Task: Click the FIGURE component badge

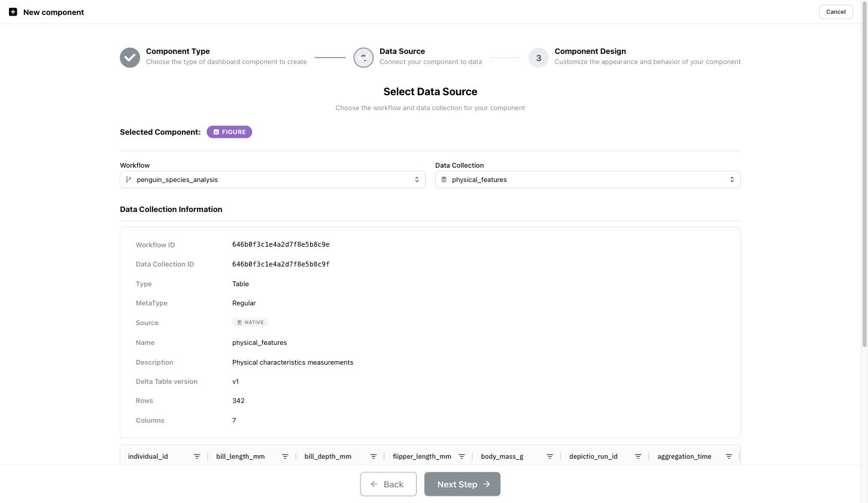Action: click(x=229, y=132)
